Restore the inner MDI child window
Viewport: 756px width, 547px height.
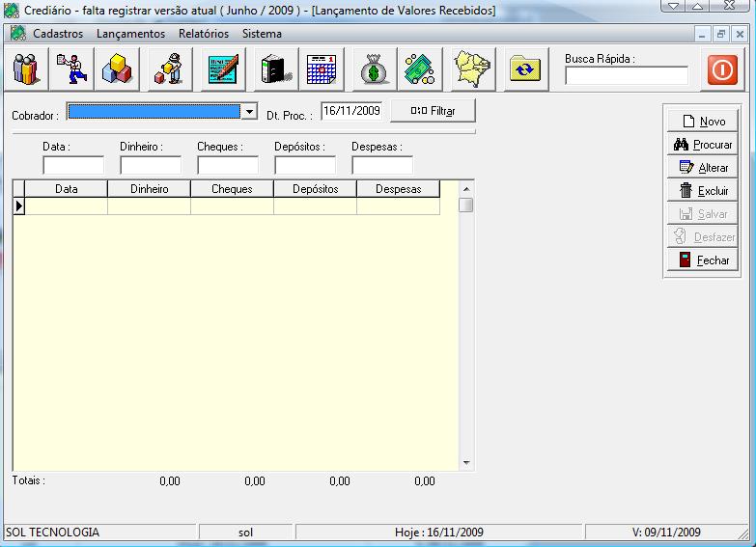pos(721,34)
